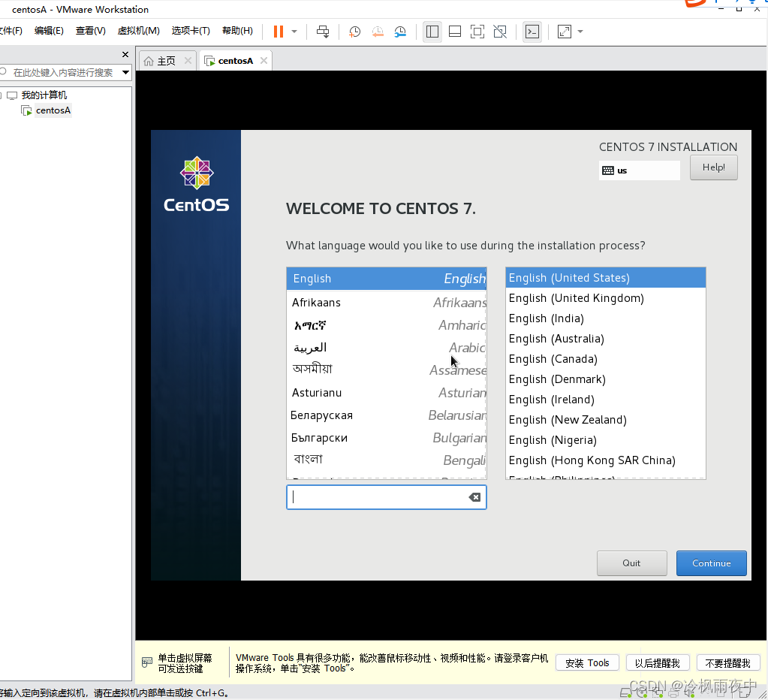Choose English (Ireland) locale
768x700 pixels.
pyautogui.click(x=605, y=400)
